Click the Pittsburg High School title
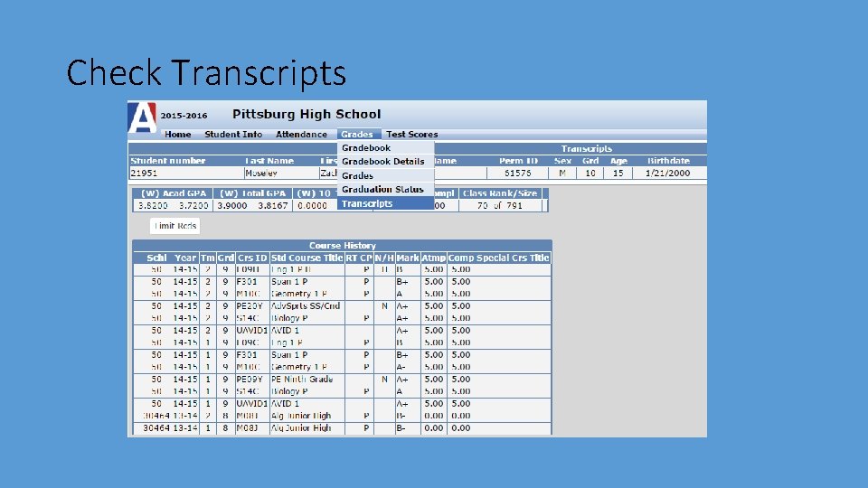Viewport: 868px width, 488px height. (x=307, y=114)
